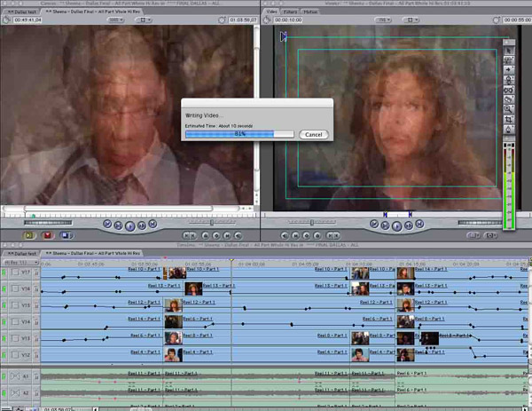The width and height of the screenshot is (532, 411).
Task: Lock audio track A1 with padlock icon
Action: (36, 376)
